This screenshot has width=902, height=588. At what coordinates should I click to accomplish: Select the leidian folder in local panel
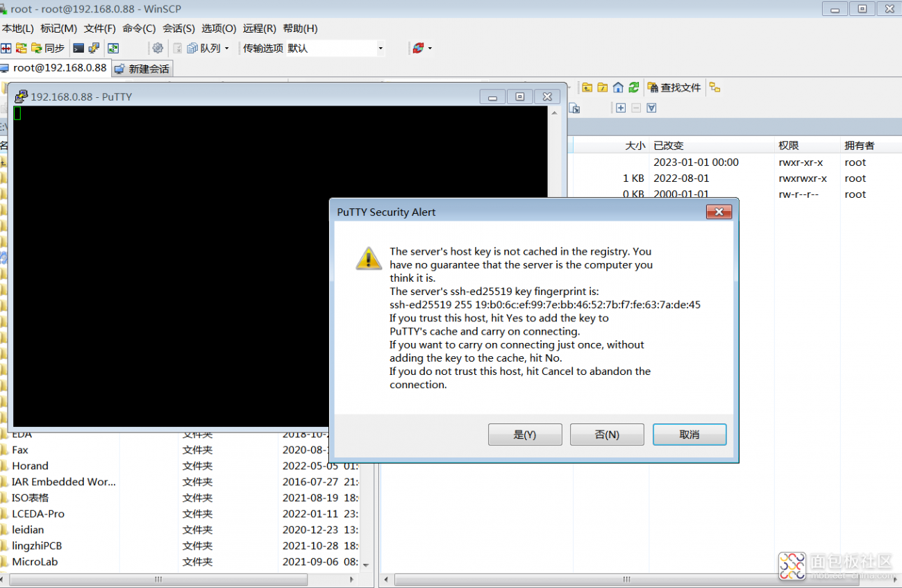[x=28, y=530]
